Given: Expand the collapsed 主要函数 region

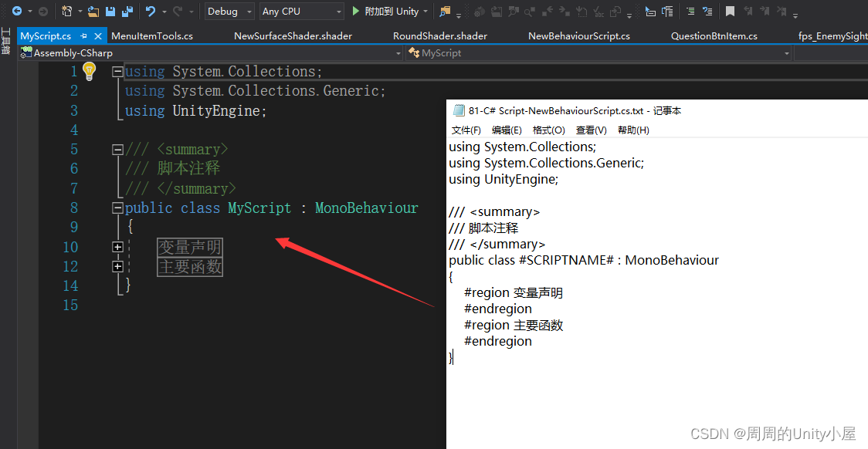Looking at the screenshot, I should pyautogui.click(x=117, y=266).
